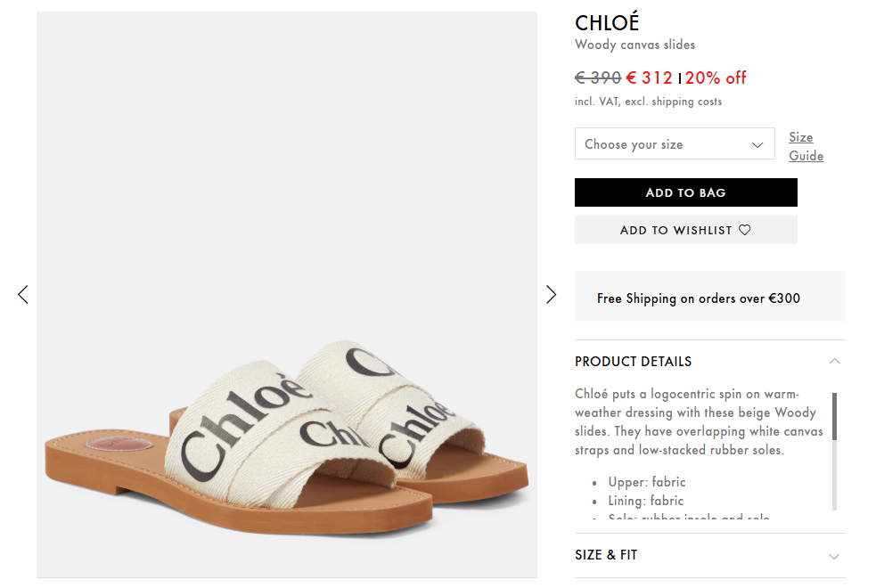Viewport: 876px width, 588px height.
Task: Click the Add to Wishlist button text
Action: 675,230
